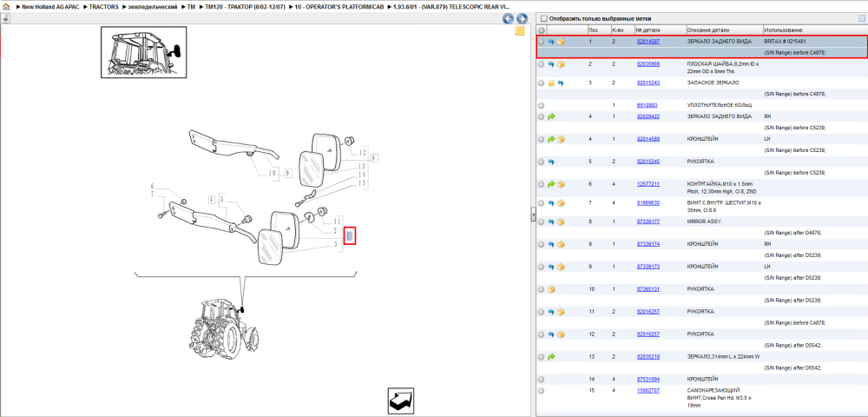
Task: Open part number link 82014587
Action: click(648, 42)
